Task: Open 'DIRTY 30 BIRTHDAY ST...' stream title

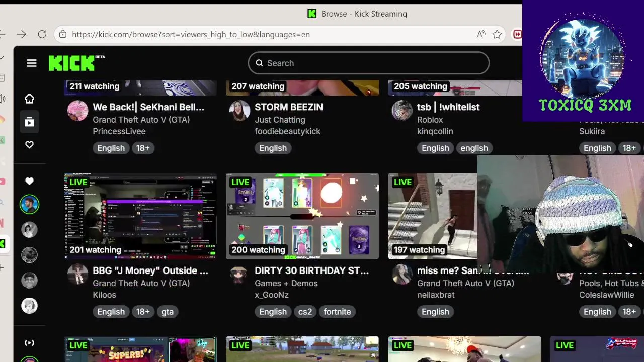Action: coord(311,270)
